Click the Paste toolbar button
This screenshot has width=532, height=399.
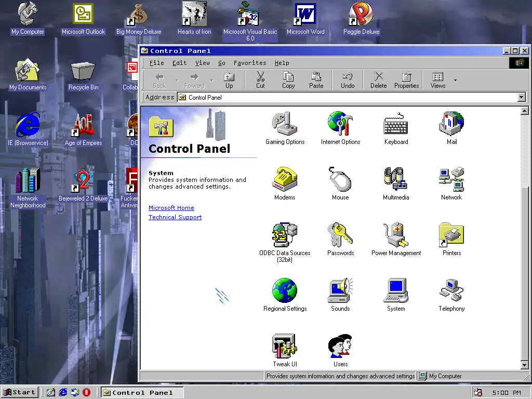[x=316, y=81]
